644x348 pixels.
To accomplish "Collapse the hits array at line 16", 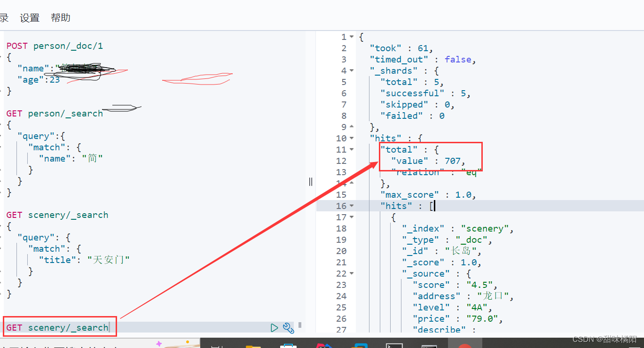I will click(x=352, y=206).
